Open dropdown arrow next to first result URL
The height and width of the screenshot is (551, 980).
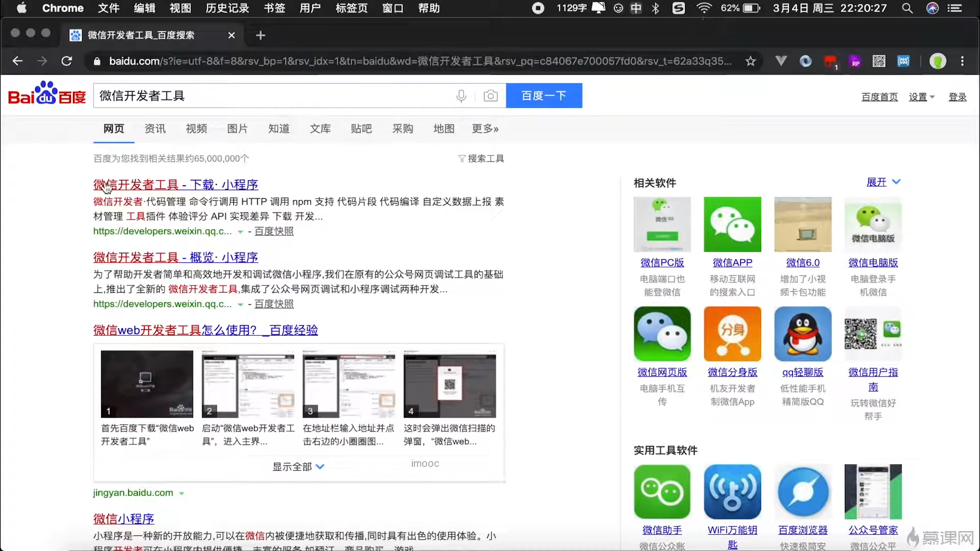(x=240, y=232)
